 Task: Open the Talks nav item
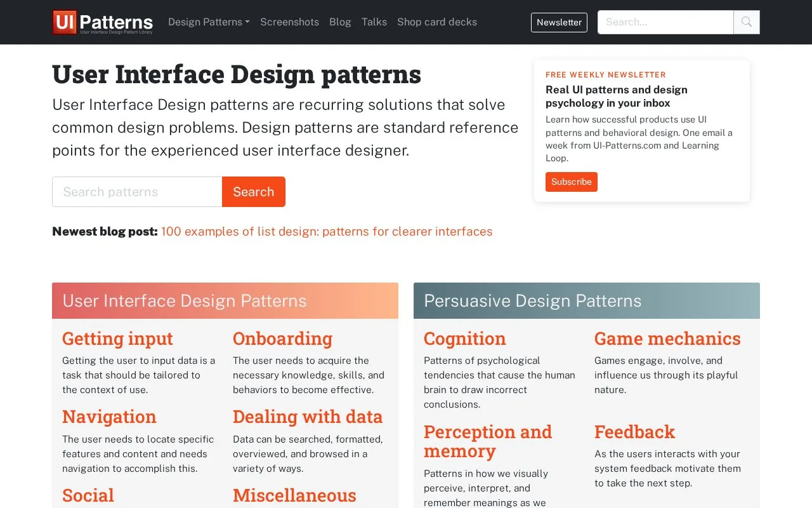coord(374,22)
